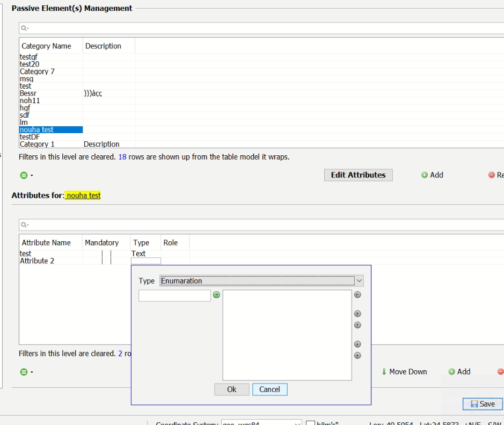504x425 pixels.
Task: Click green arrow to add enumeration value
Action: (x=217, y=295)
